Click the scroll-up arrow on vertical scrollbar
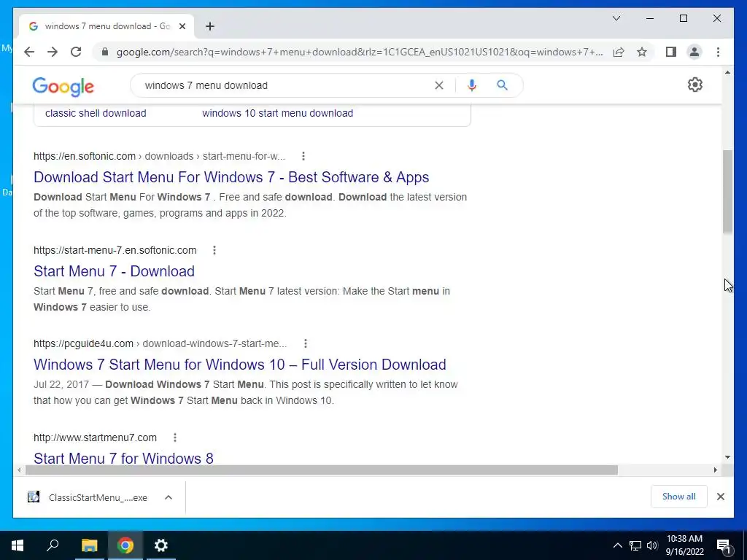The width and height of the screenshot is (747, 560). tap(727, 72)
